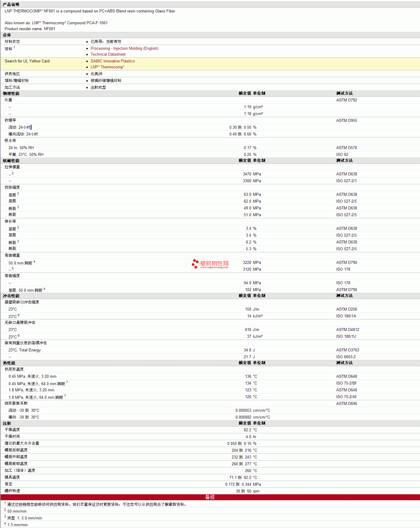Select the 'ASTM D3763' test method
The height and width of the screenshot is (528, 420).
point(348,350)
